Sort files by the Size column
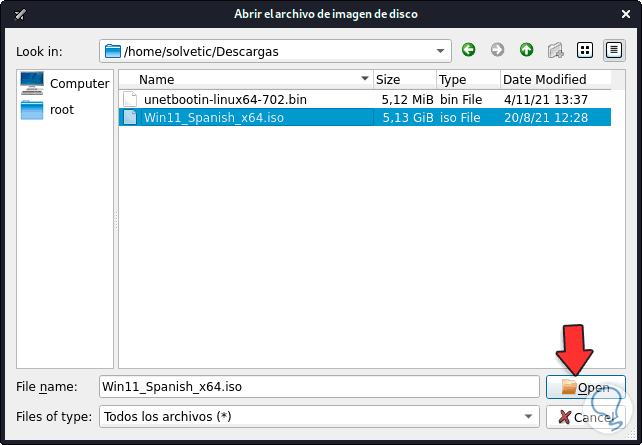This screenshot has width=642, height=445. (405, 79)
